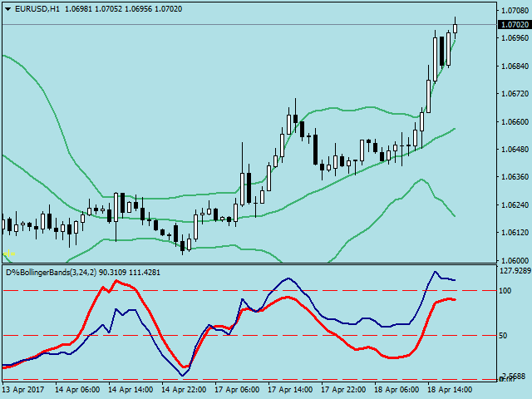Viewport: 532px width, 399px height.
Task: Select the EURUSD,H1 chart title text
Action: click(37, 9)
